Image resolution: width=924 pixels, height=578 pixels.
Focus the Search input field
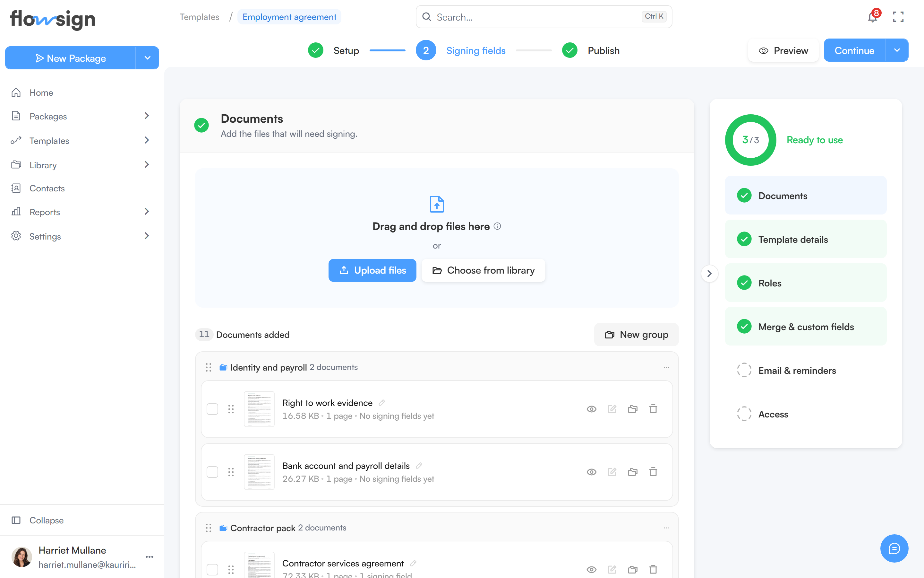click(544, 17)
